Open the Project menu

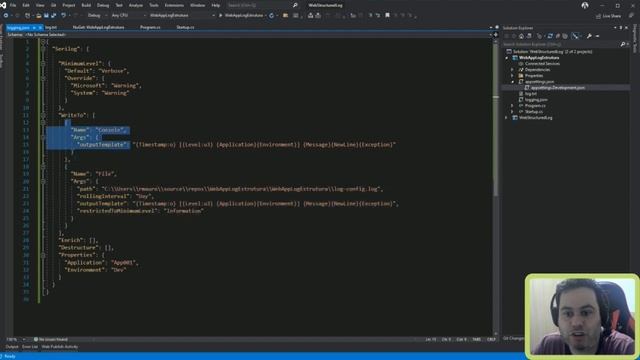click(x=69, y=5)
